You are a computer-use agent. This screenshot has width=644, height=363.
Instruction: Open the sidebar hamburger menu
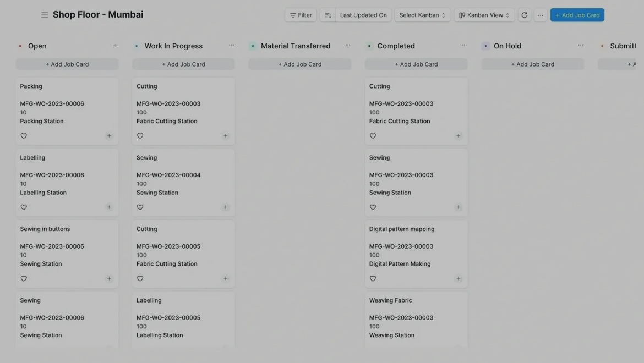click(x=45, y=15)
